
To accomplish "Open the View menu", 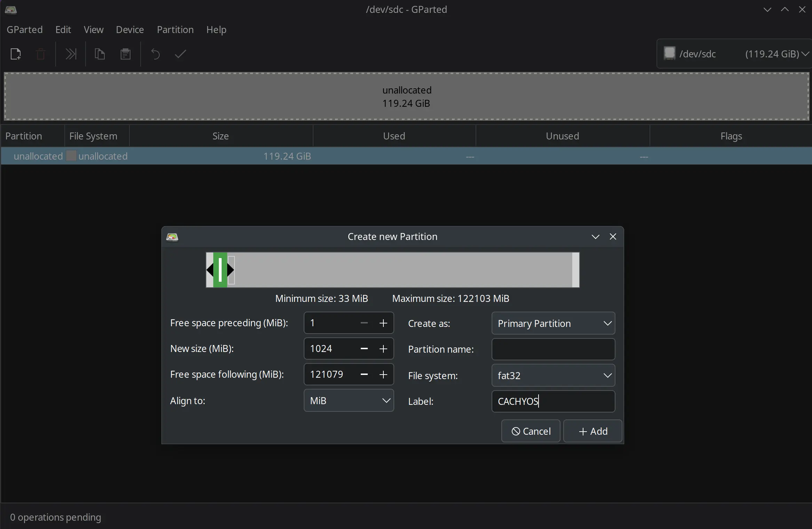I will click(94, 30).
